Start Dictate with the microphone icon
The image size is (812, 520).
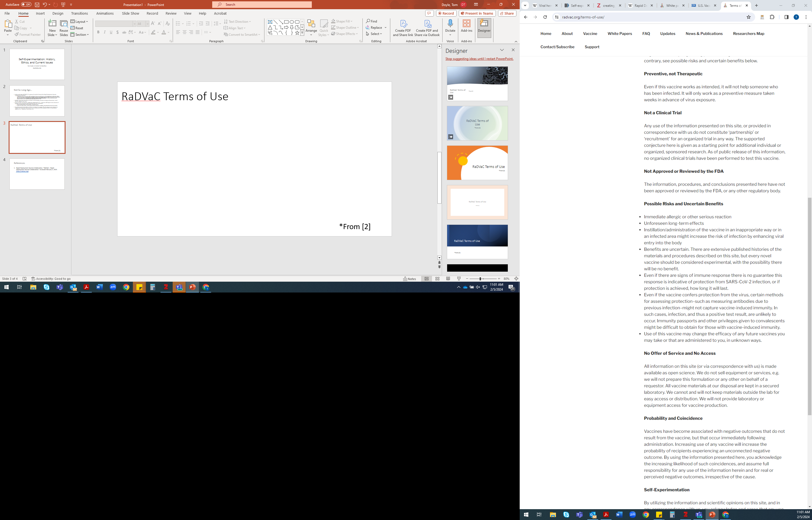[x=450, y=28]
